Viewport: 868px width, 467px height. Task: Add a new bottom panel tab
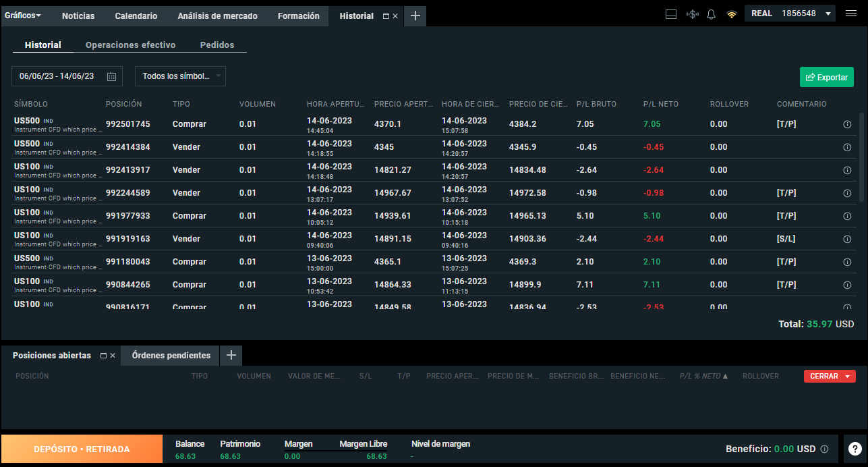(x=231, y=356)
